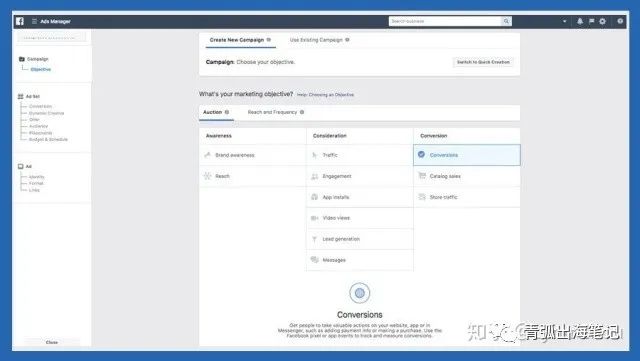Screen dimensions: 640x361
Task: Select the Store traffic objective
Action: (x=467, y=197)
